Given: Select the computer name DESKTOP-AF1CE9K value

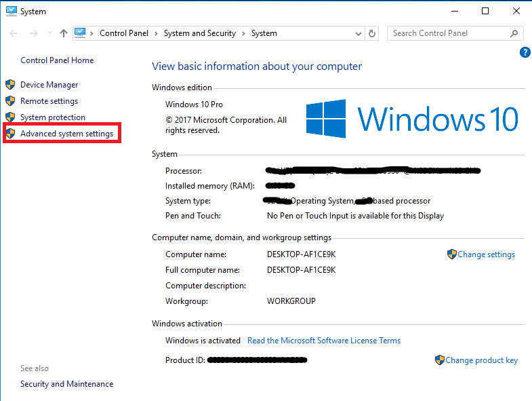Looking at the screenshot, I should pos(302,254).
